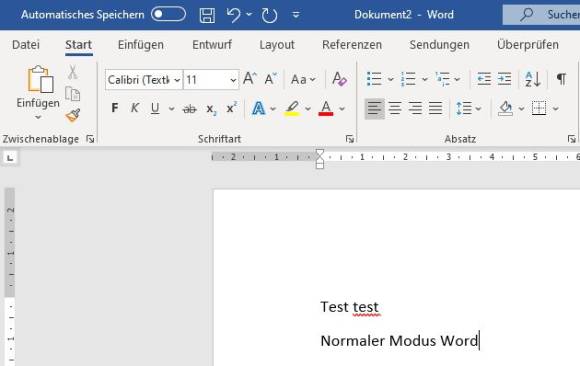Clear all formatting with eraser A icon

339,79
